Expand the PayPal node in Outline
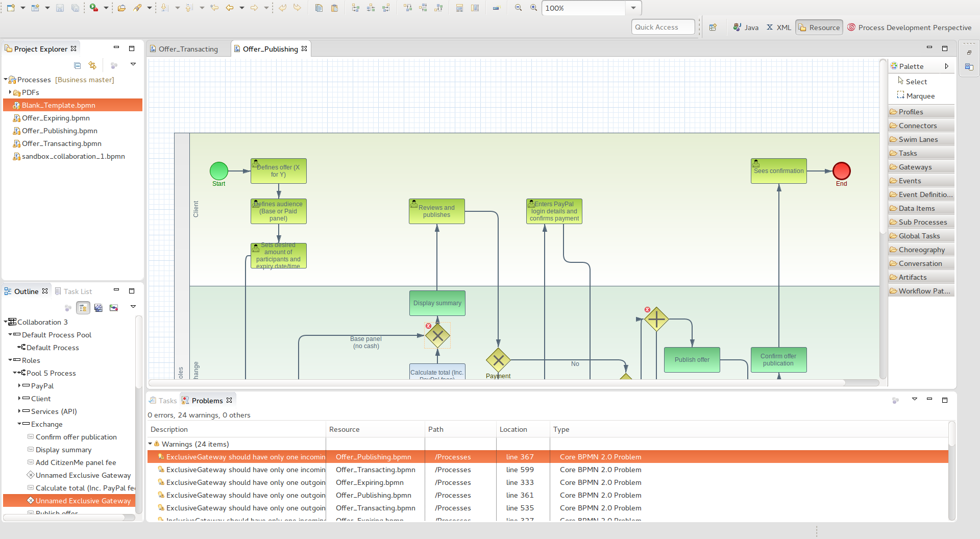 (x=19, y=385)
